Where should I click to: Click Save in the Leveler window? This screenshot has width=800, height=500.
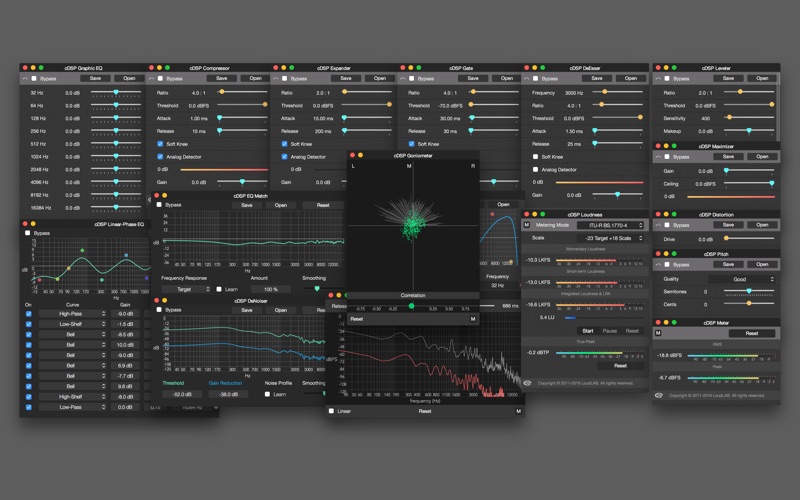[x=728, y=79]
